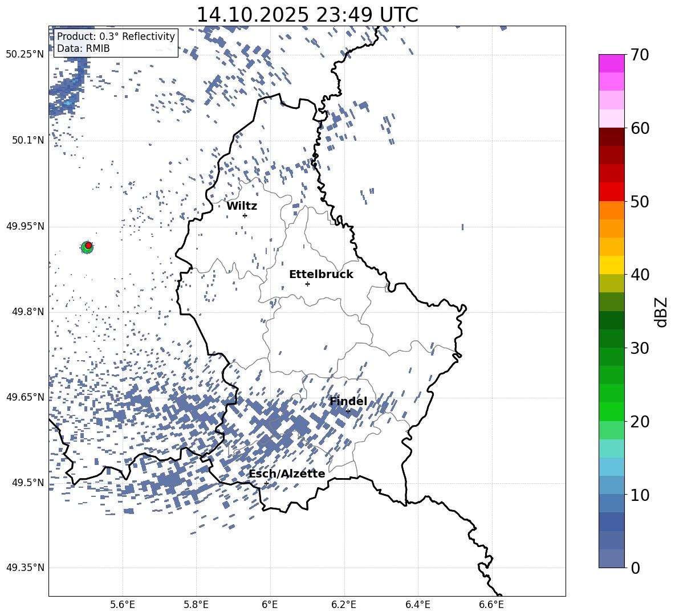Click the 50.25°N latitude label
Image resolution: width=675 pixels, height=616 pixels.
coord(25,55)
